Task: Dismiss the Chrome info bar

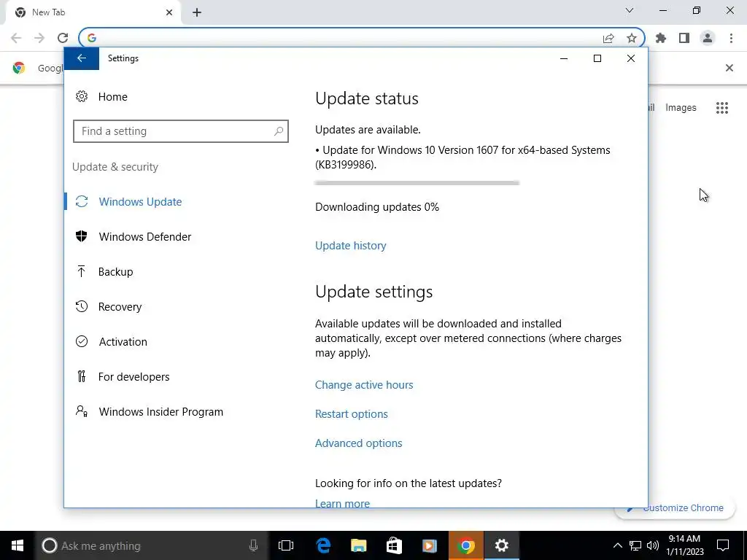Action: click(x=729, y=68)
